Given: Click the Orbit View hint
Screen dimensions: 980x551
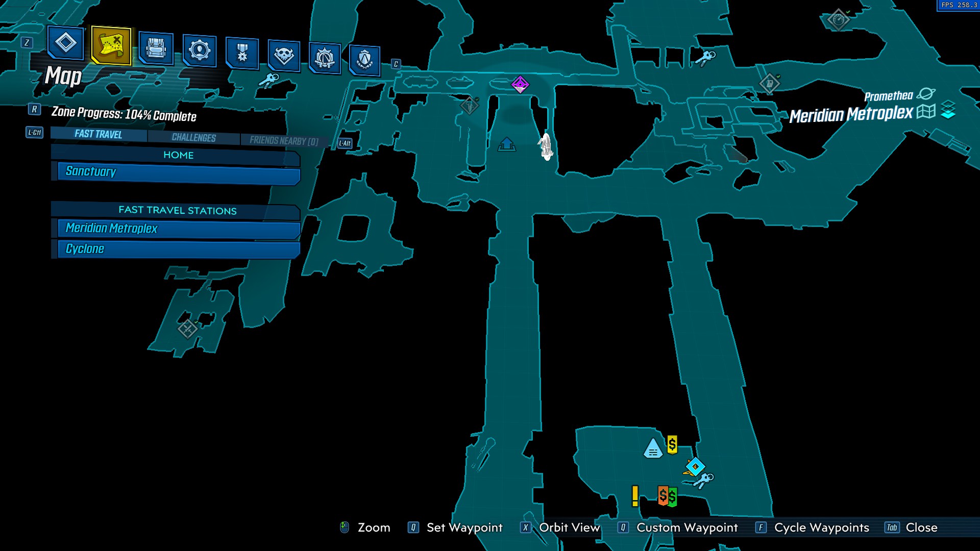Looking at the screenshot, I should point(560,528).
